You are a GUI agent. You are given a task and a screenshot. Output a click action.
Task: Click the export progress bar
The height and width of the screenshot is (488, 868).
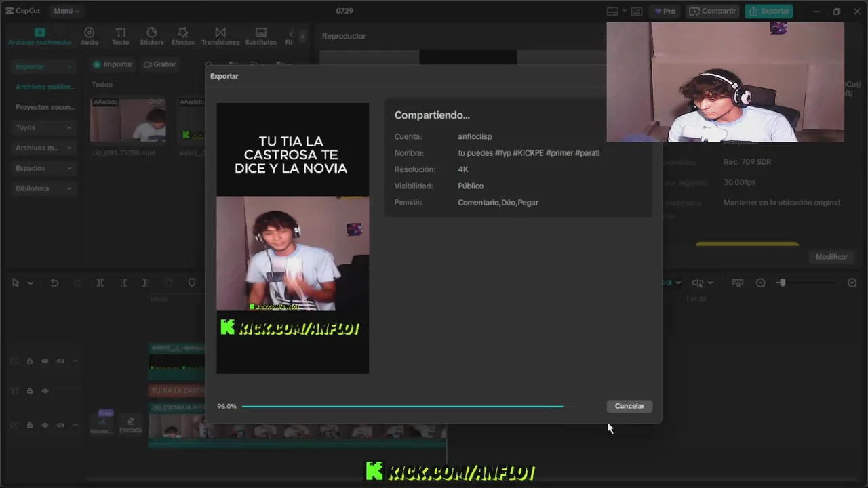click(408, 406)
